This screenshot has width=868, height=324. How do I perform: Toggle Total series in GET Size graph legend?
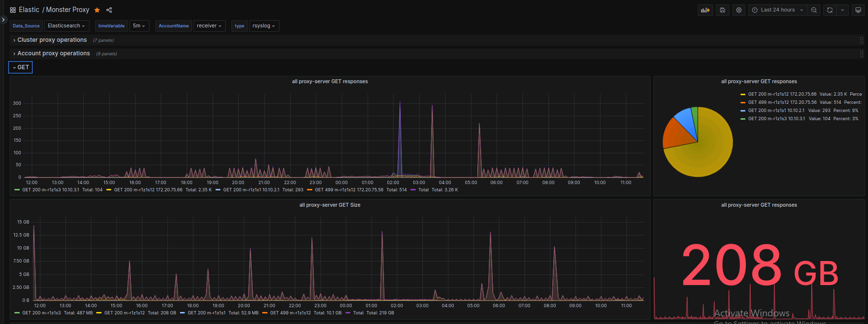(358, 313)
